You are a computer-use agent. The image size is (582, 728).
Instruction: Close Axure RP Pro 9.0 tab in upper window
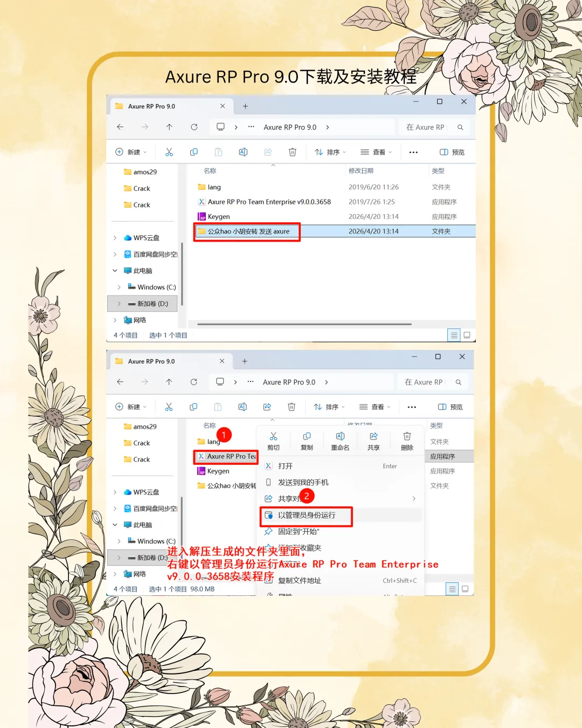coord(223,106)
